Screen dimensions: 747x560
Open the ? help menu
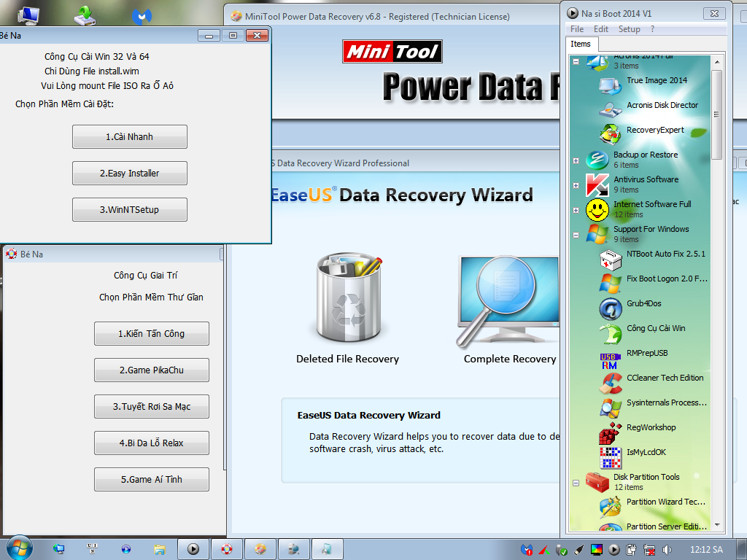coord(652,29)
